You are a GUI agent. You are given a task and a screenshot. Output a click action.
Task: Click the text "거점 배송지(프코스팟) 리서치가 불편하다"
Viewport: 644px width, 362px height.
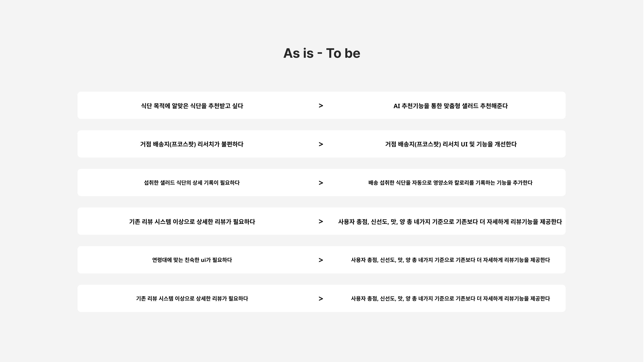[192, 144]
